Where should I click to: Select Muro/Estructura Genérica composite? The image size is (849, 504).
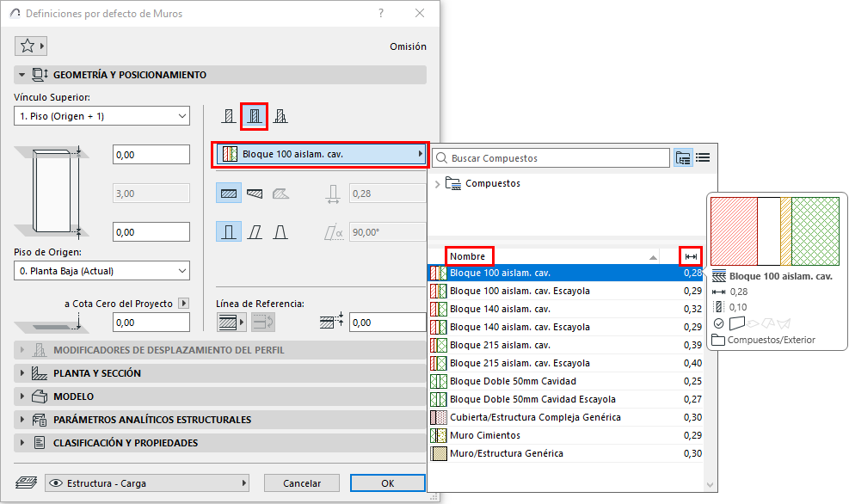[566, 453]
